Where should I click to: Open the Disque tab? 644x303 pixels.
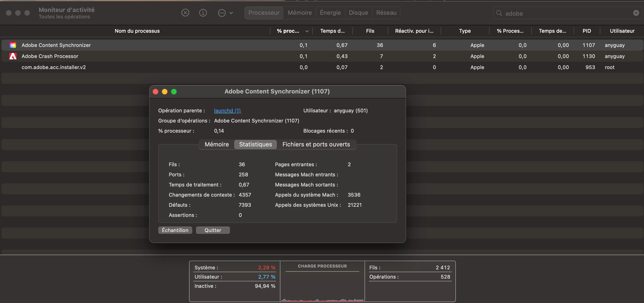coord(358,13)
